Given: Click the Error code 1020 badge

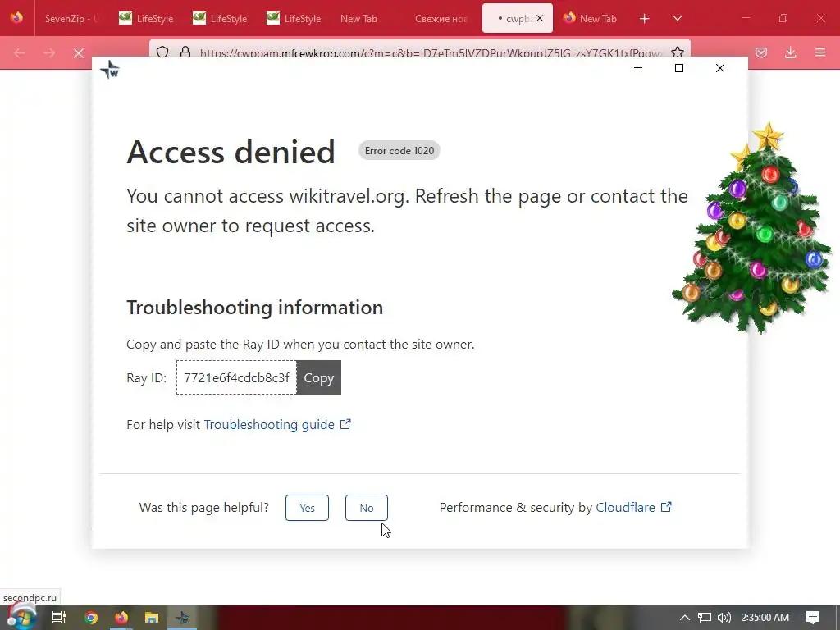Looking at the screenshot, I should click(399, 151).
